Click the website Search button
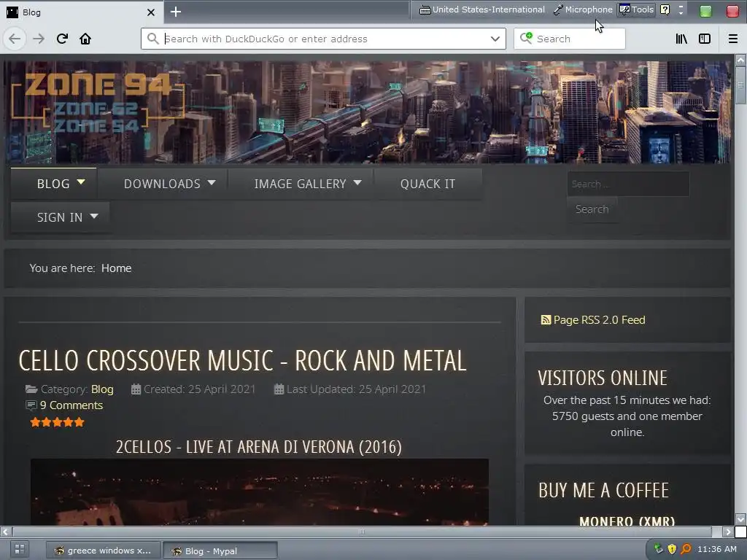Screen dimensions: 747x560 pos(592,209)
